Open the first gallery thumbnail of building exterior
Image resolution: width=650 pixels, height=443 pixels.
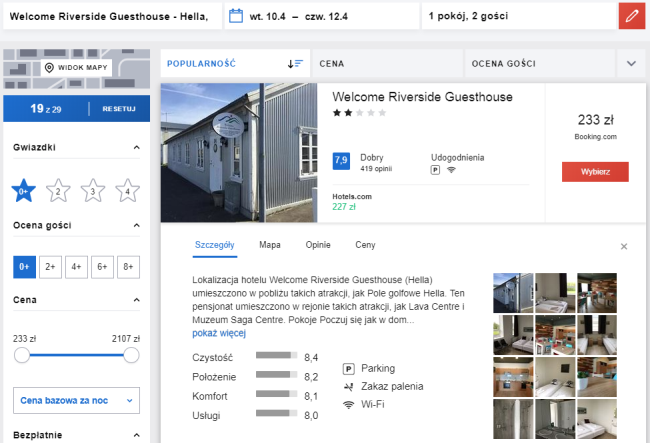point(513,293)
